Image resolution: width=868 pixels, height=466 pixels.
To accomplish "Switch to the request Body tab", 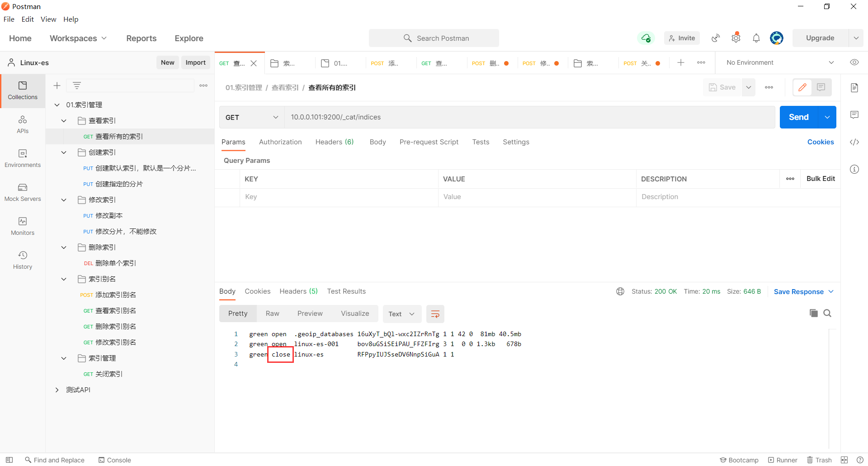I will click(377, 142).
